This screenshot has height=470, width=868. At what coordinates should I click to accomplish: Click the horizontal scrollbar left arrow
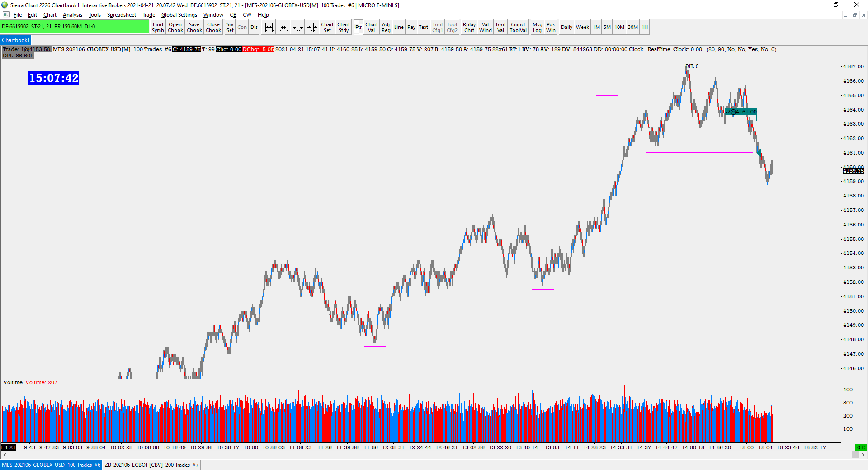coord(5,455)
